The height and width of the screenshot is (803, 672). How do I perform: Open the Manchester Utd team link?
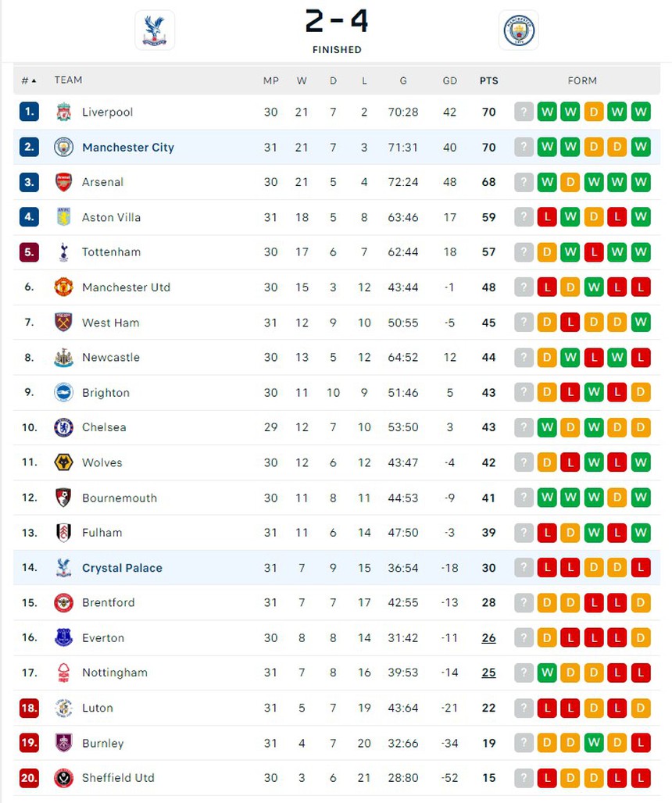pyautogui.click(x=126, y=287)
